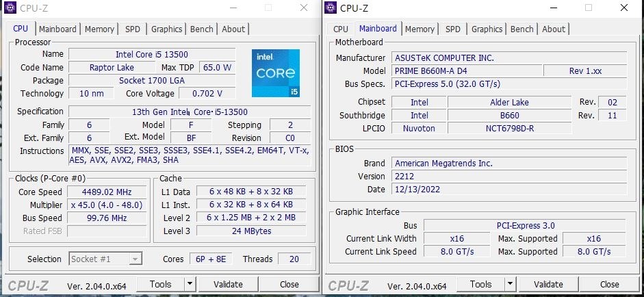
Task: Switch to SPD tab in the left window
Action: pos(133,29)
